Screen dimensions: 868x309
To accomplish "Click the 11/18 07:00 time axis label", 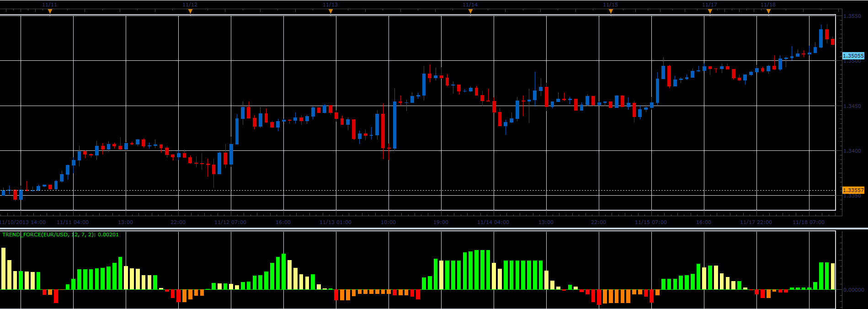I will (x=809, y=222).
